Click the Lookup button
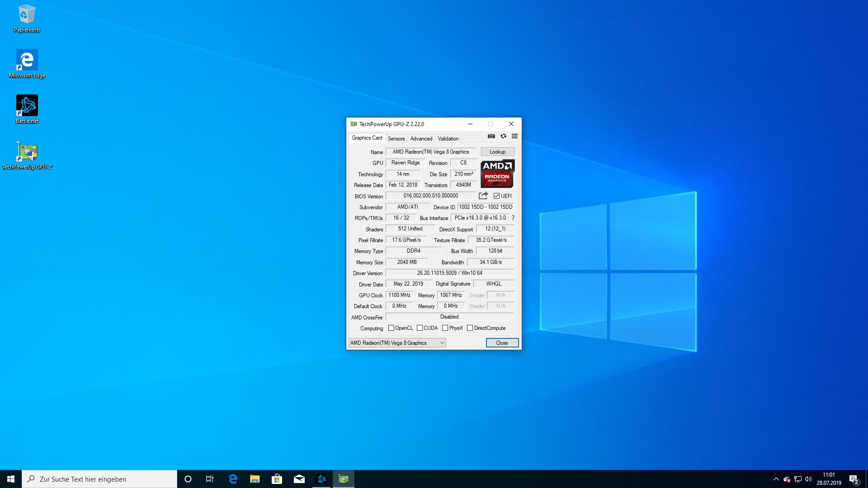The image size is (868, 488). [x=497, y=152]
